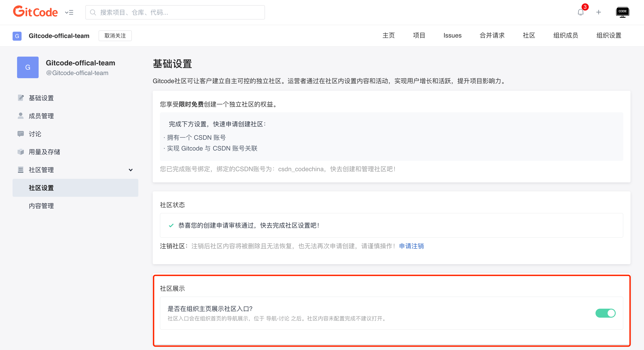Click the red notification count badge
Image resolution: width=644 pixels, height=350 pixels.
click(585, 7)
